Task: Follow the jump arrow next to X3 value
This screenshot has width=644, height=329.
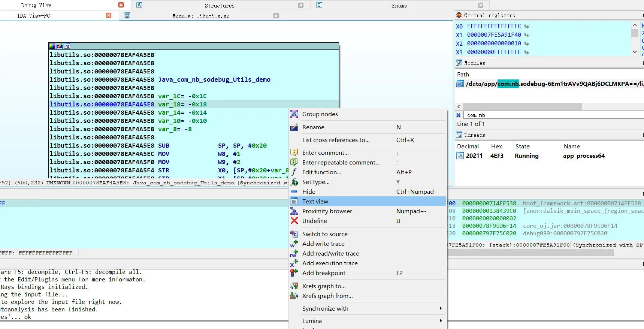Action: pos(527,52)
